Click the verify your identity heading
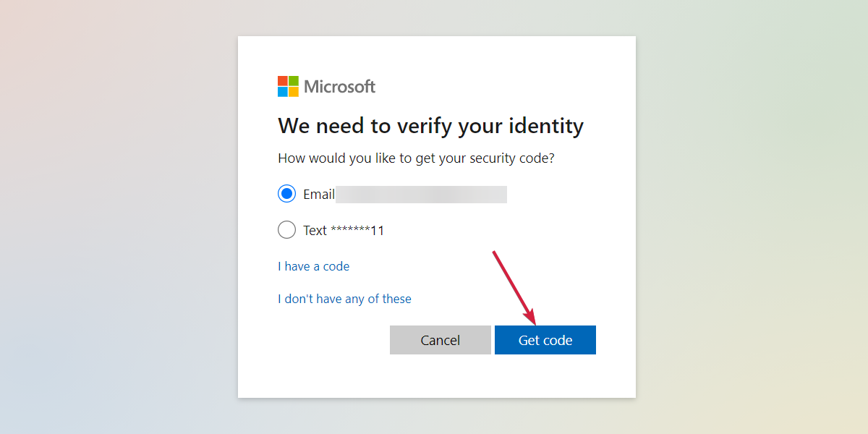This screenshot has width=868, height=434. click(430, 127)
